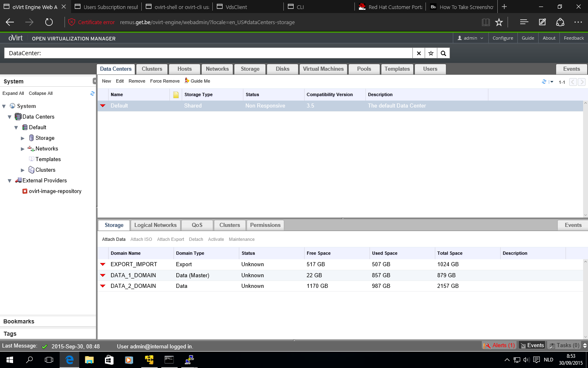Switch to the Virtual Machines tab
588x368 pixels.
coord(323,69)
